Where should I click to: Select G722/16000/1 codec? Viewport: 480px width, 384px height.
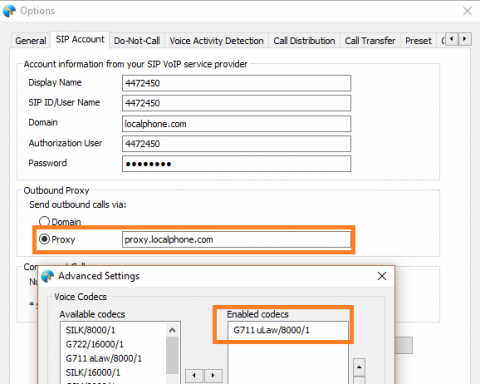pyautogui.click(x=95, y=344)
